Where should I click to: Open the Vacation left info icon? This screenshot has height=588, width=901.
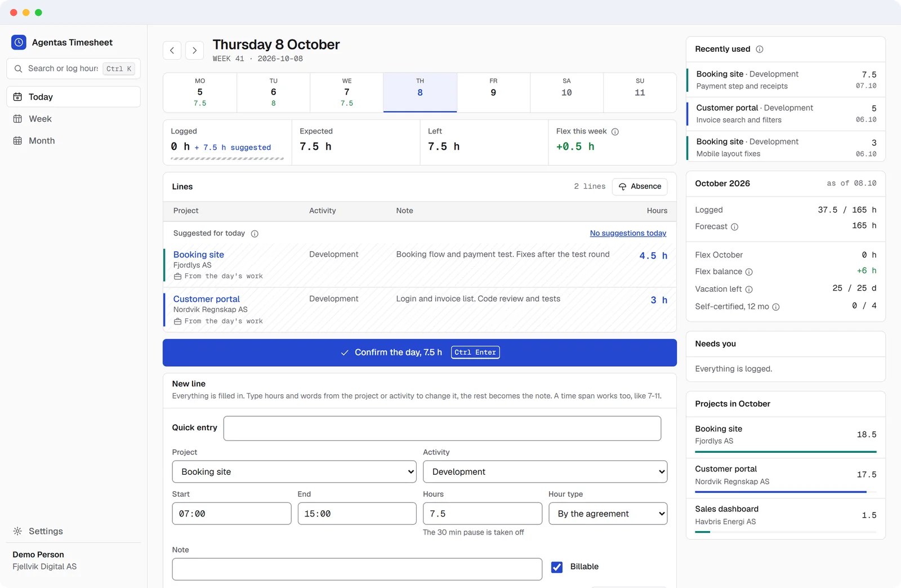749,289
